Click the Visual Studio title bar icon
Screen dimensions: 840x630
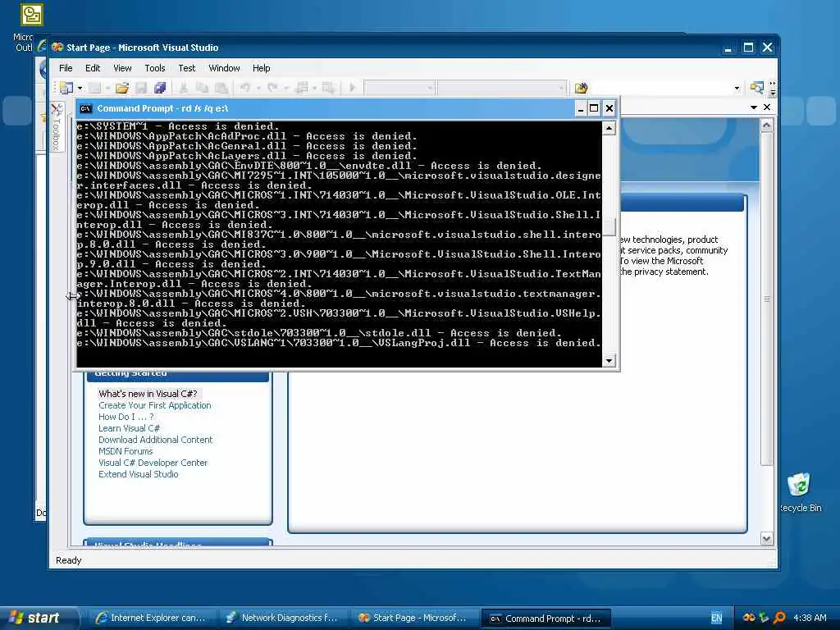click(57, 47)
